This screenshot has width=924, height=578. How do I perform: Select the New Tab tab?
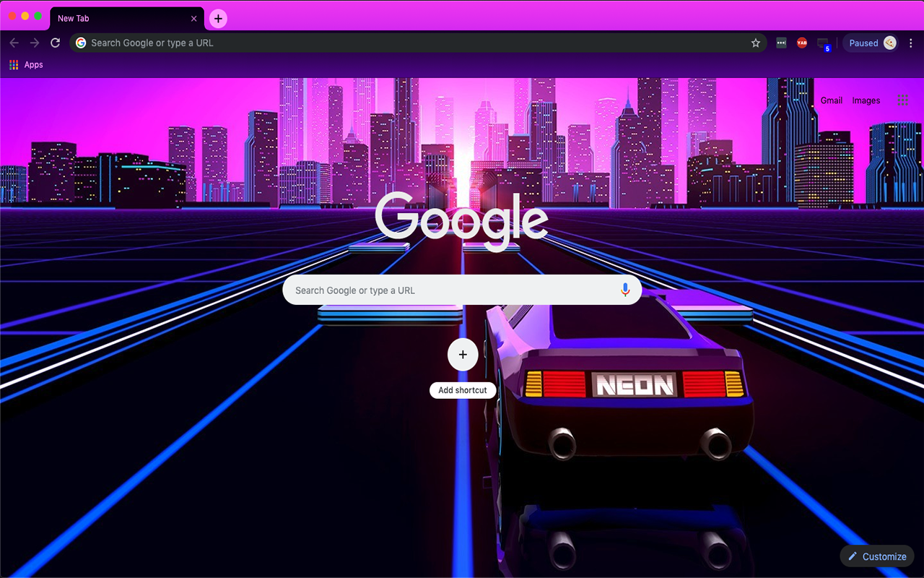pyautogui.click(x=115, y=19)
